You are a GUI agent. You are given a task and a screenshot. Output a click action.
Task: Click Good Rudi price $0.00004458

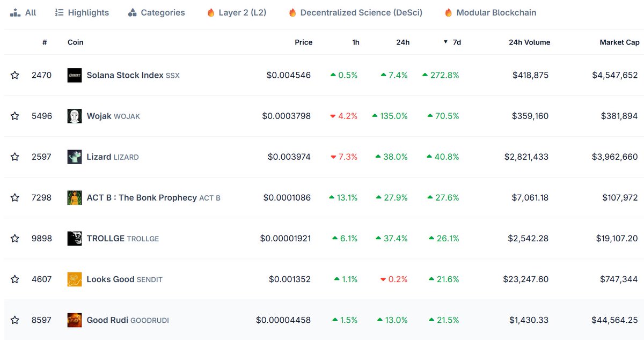click(x=283, y=320)
